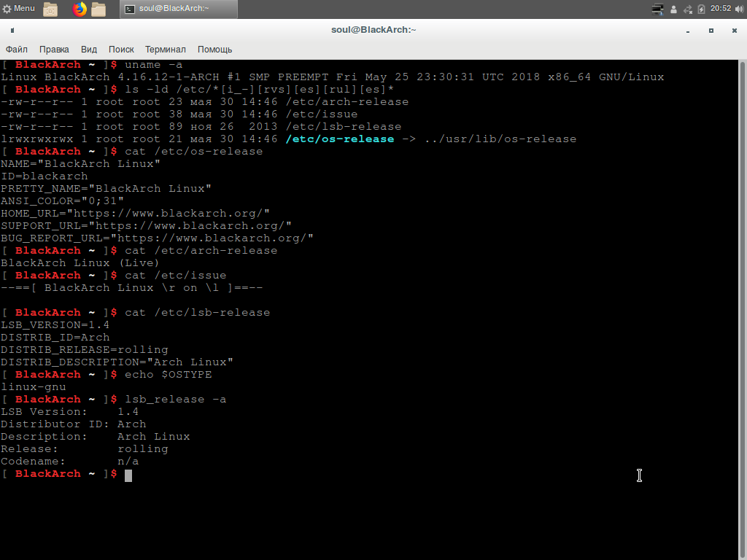Click the ANSI_COLOR="0;31" line

tap(63, 201)
